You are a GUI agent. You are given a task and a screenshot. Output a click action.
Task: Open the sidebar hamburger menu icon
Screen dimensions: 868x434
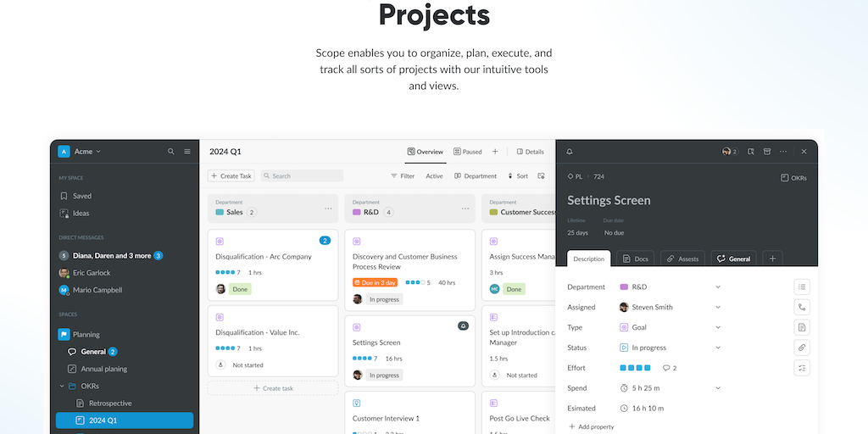pyautogui.click(x=186, y=152)
